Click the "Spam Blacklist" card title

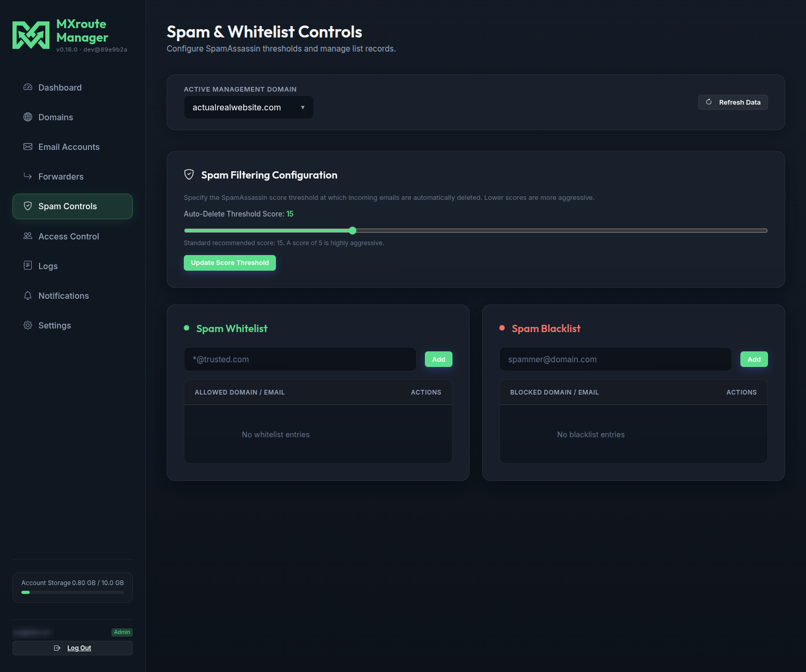546,328
